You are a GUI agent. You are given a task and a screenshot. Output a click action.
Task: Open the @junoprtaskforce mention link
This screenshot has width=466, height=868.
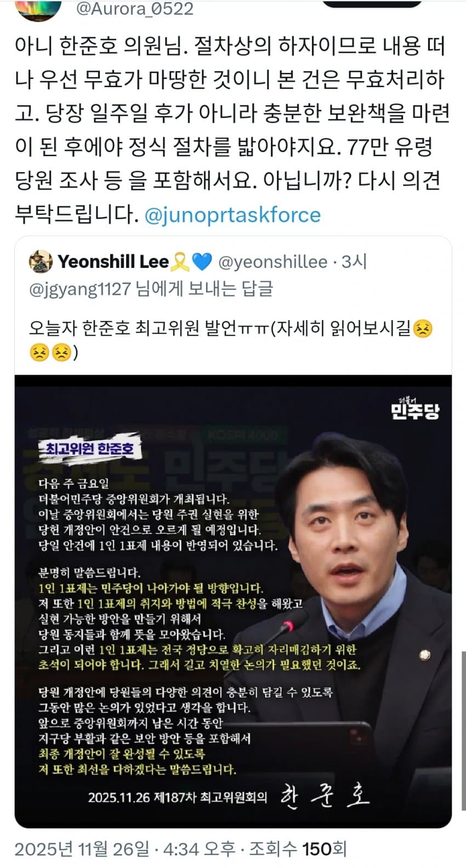232,215
